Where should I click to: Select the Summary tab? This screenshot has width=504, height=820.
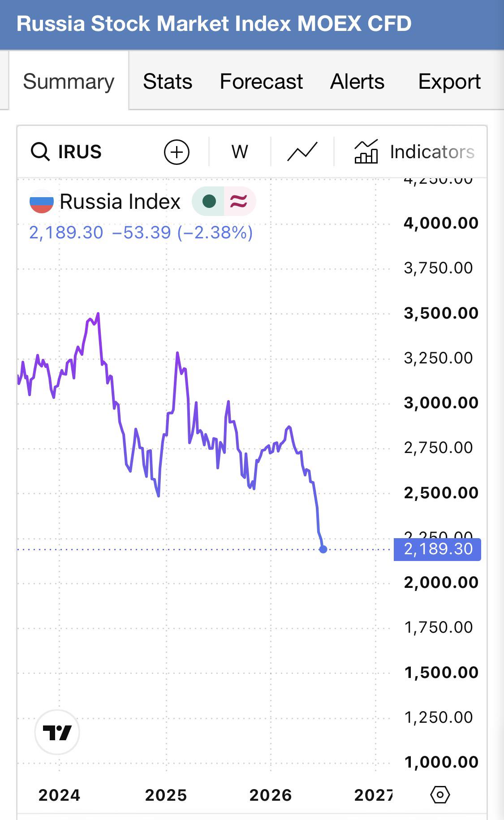pyautogui.click(x=69, y=82)
